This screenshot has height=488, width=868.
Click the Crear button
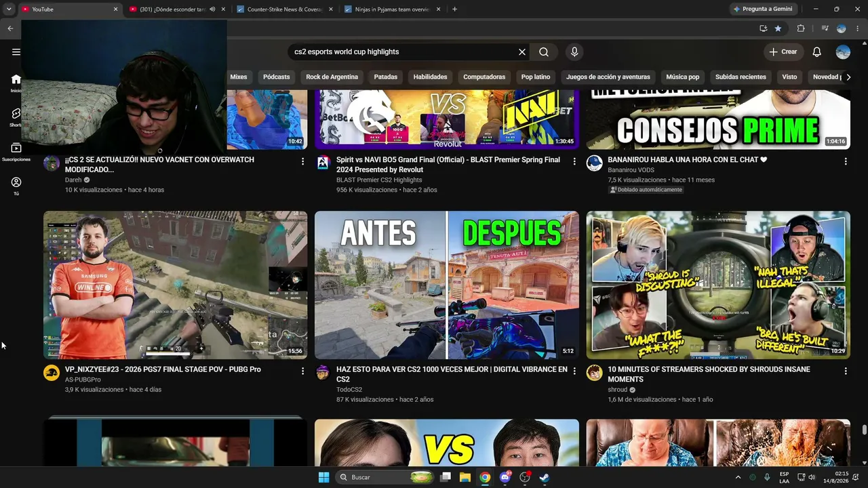point(784,52)
